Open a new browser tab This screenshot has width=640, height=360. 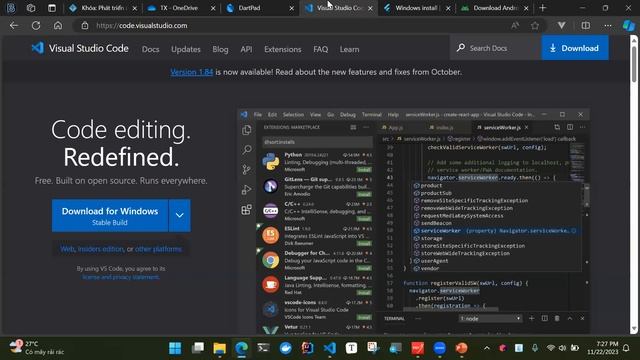(x=542, y=8)
